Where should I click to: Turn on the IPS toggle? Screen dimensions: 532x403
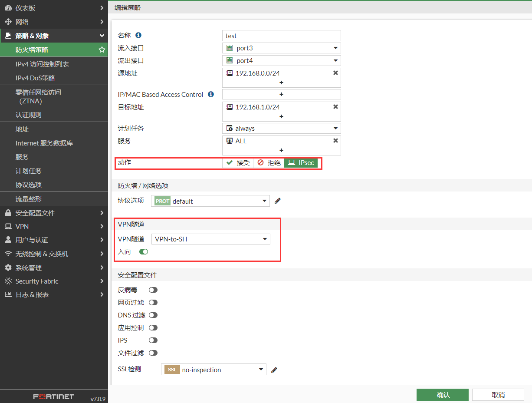point(153,340)
